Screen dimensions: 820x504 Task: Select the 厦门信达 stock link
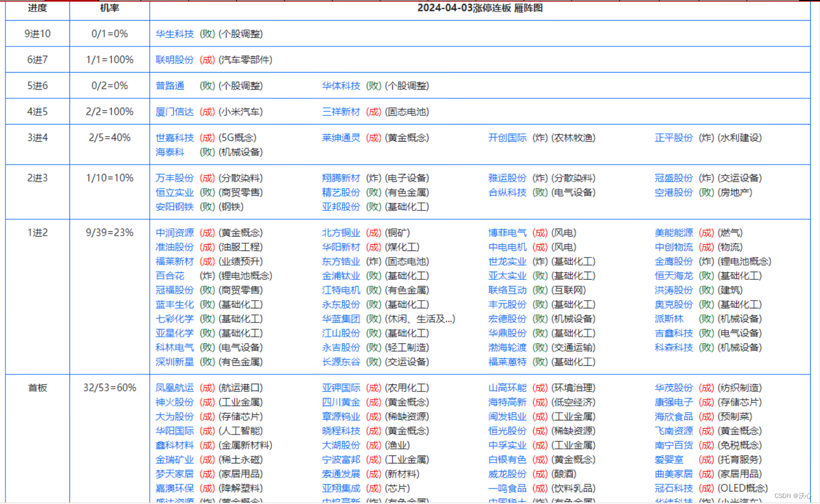175,112
